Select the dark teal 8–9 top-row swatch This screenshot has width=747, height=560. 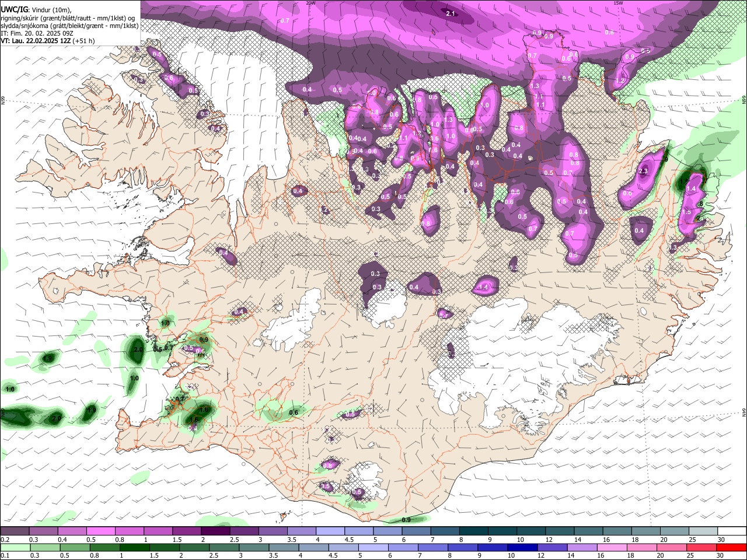coord(474,531)
